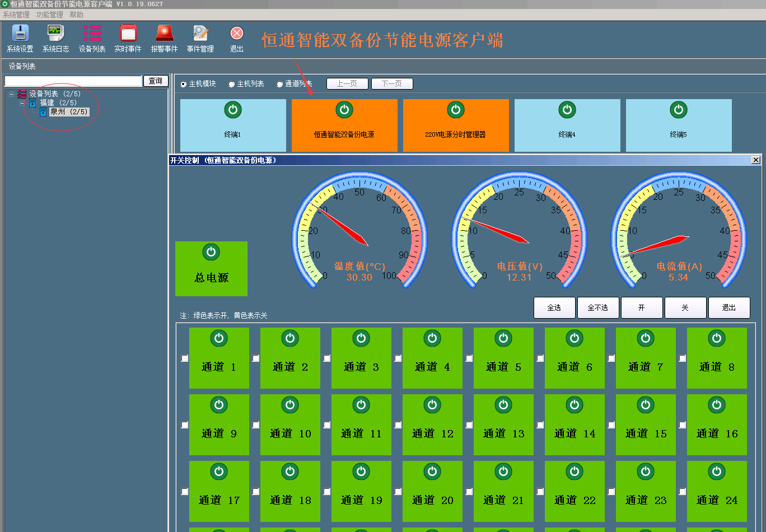Image resolution: width=766 pixels, height=532 pixels.
Task: Click the 通道 14 channel tile label
Action: (574, 433)
